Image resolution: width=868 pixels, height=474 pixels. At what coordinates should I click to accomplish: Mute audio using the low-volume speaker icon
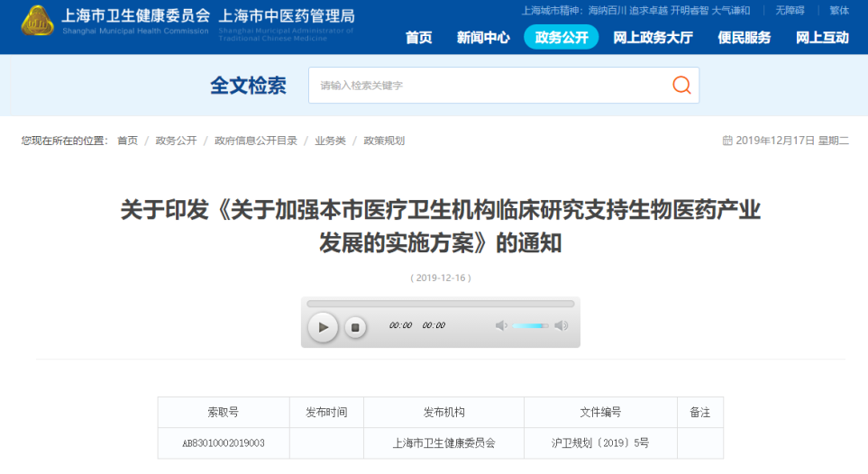coord(501,325)
